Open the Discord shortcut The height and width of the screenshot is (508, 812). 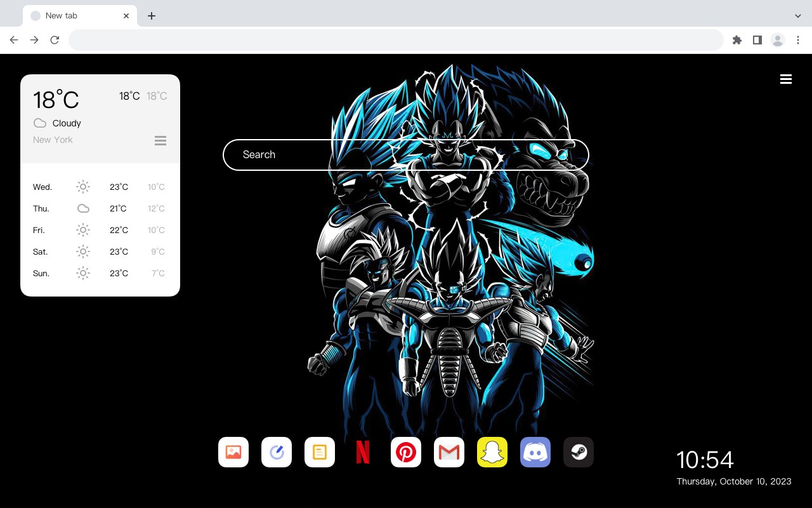(535, 452)
